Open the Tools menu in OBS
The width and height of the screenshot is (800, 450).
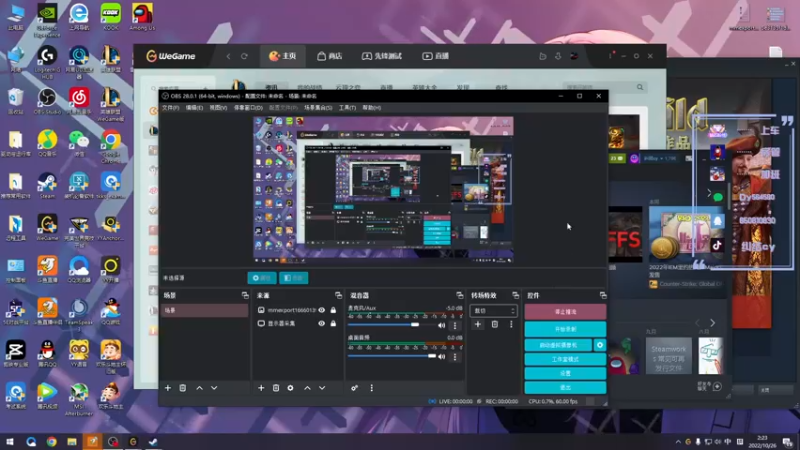347,108
